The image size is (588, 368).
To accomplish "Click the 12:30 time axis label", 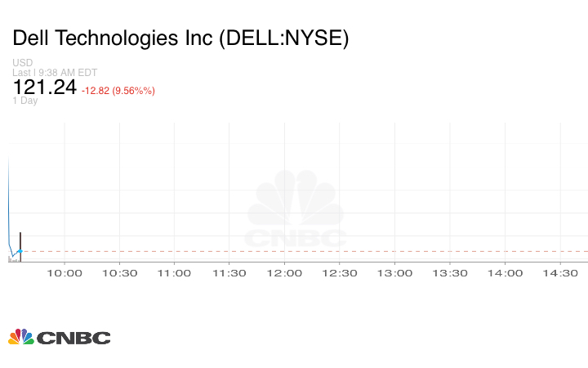I will click(339, 273).
